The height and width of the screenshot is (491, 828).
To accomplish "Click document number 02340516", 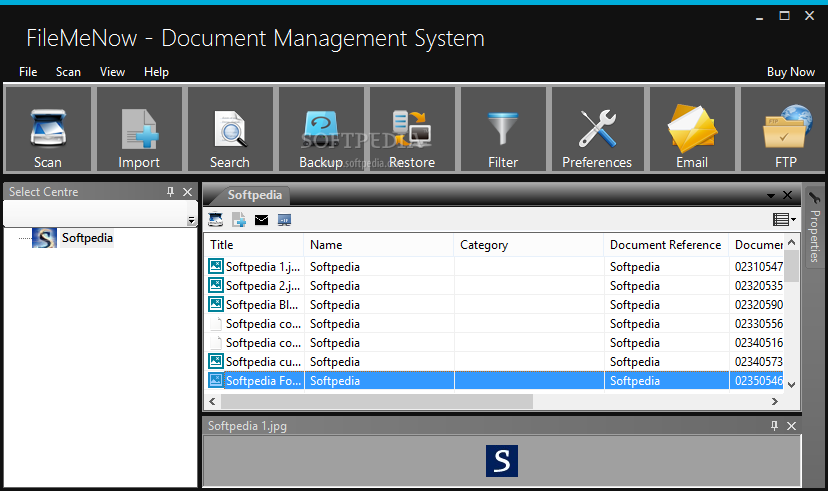I will 758,343.
